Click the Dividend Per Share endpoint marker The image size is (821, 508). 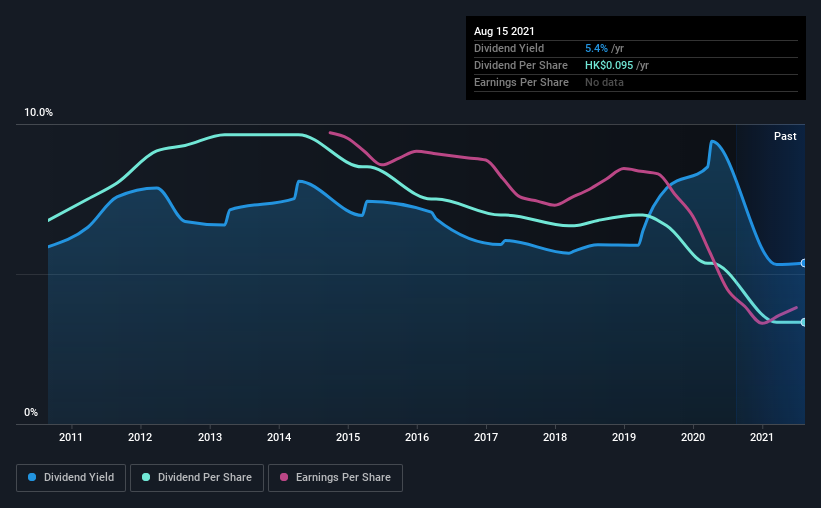tap(803, 322)
